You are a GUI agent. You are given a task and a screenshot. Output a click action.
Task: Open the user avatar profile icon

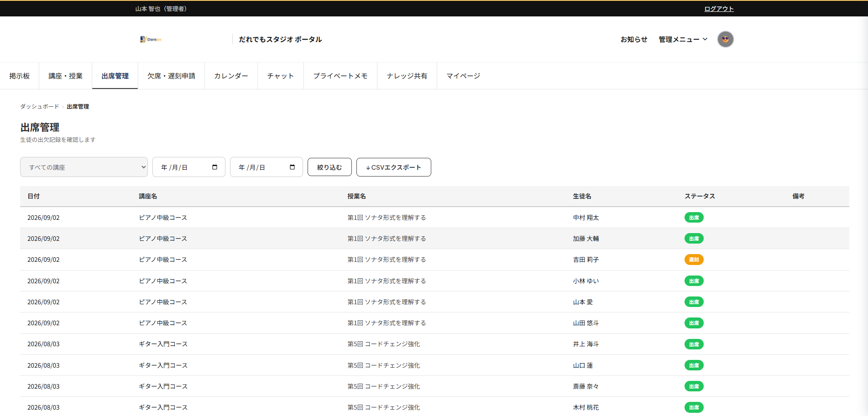point(725,39)
